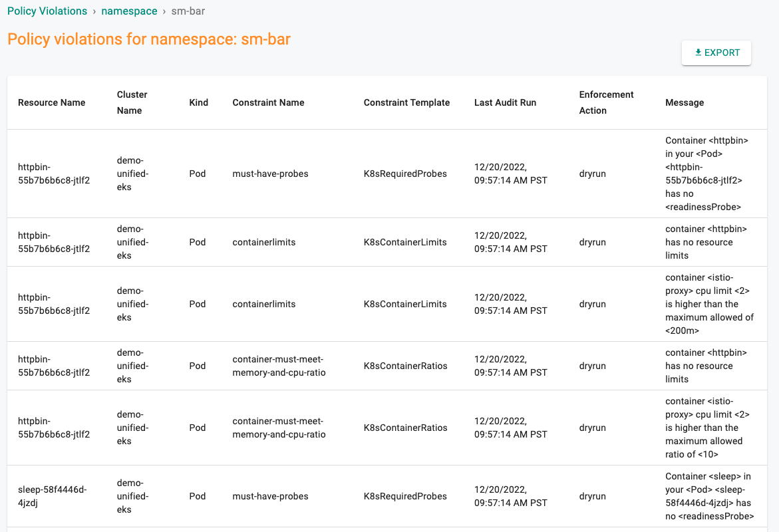Click the download icon in Export button
Viewport: 779px width, 532px height.
(698, 53)
